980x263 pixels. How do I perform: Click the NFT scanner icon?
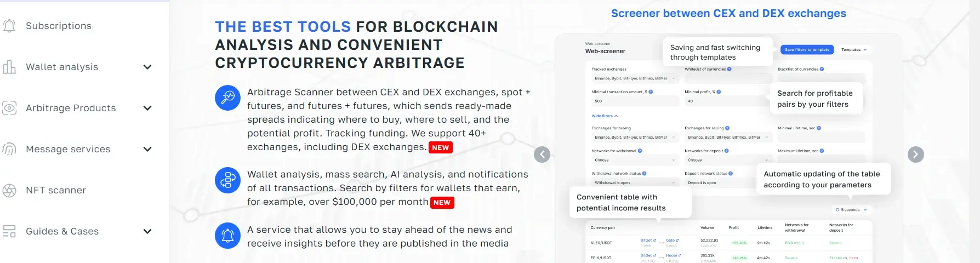tap(9, 190)
